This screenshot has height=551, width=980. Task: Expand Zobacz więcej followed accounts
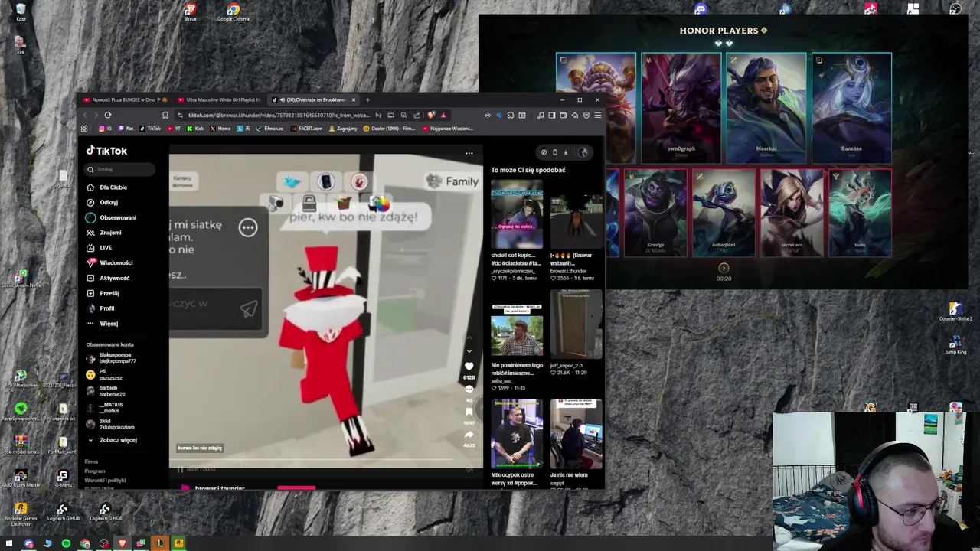pyautogui.click(x=113, y=440)
